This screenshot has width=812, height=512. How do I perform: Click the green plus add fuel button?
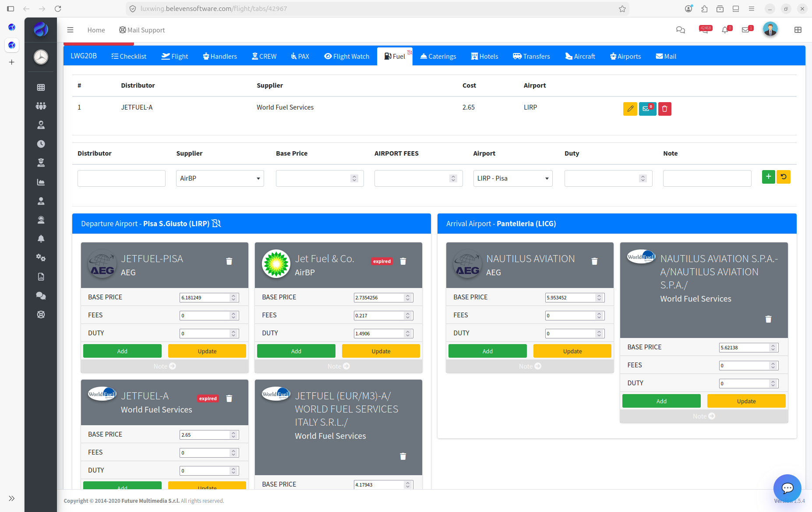(x=768, y=177)
